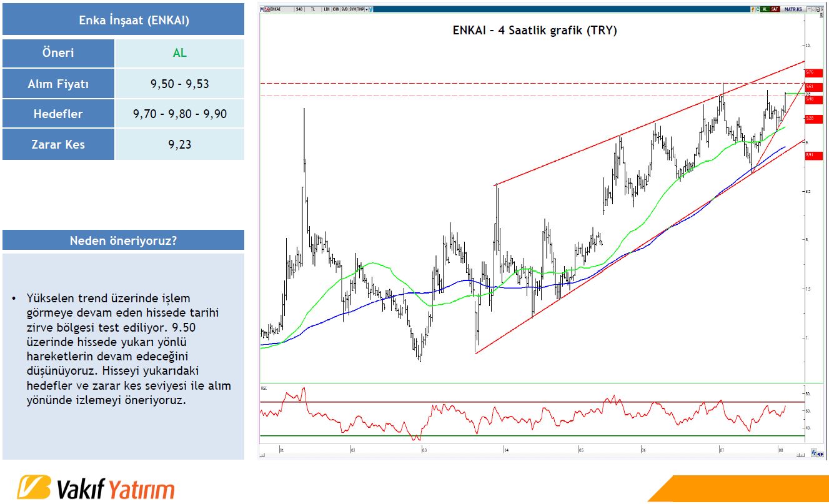Viewport: 829px width, 504px height.
Task: Click the 08 month marker on time axis
Action: (780, 450)
